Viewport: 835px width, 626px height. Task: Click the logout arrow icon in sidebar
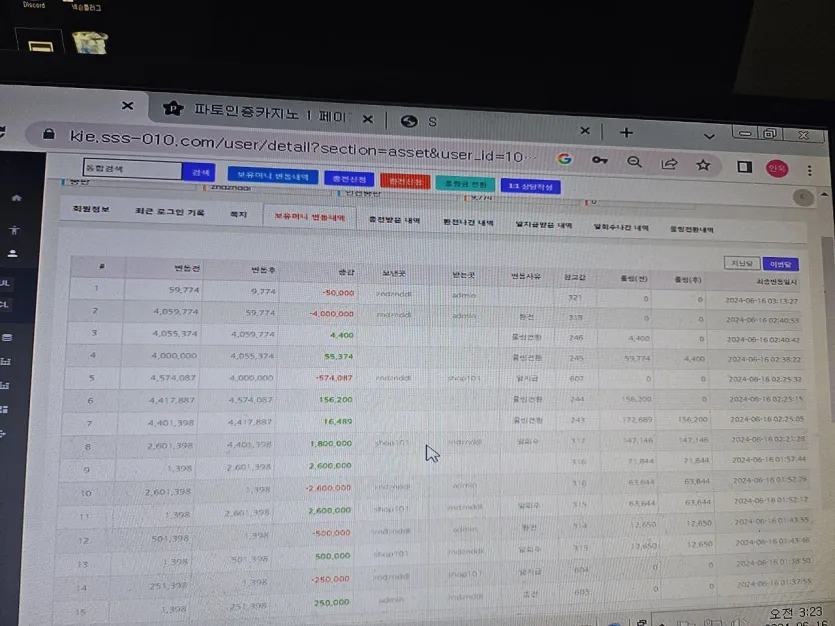click(3, 433)
